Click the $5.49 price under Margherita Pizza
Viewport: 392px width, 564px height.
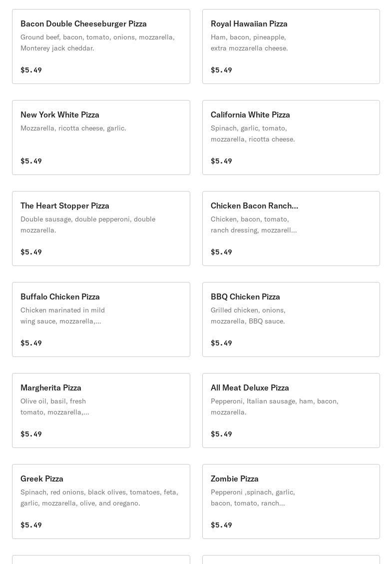tap(31, 434)
